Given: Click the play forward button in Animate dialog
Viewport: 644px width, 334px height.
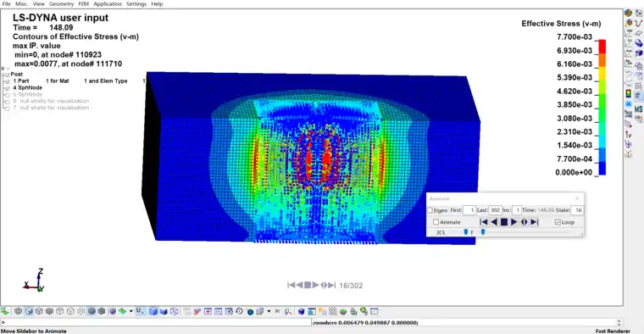Looking at the screenshot, I should coord(514,222).
